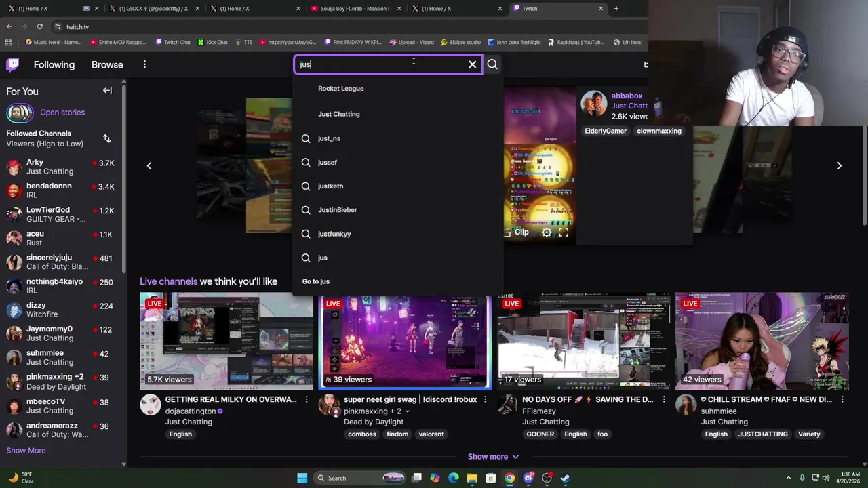Go to next carousel stream

(839, 165)
